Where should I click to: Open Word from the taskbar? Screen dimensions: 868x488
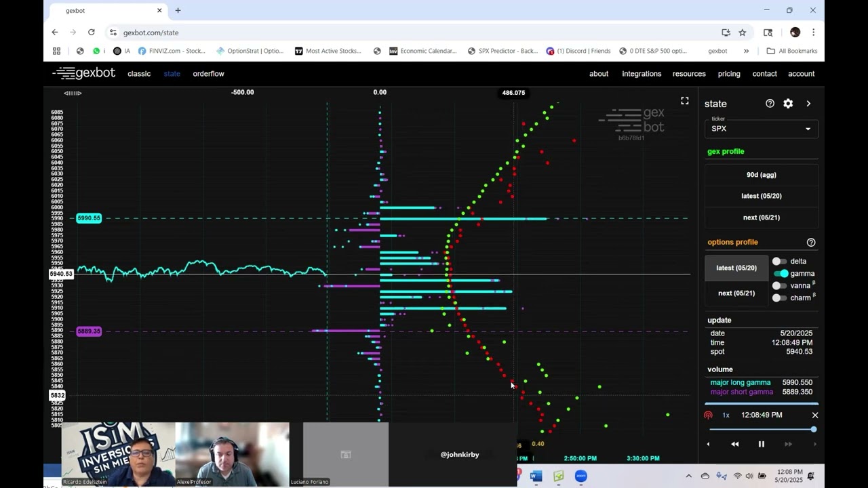click(536, 476)
